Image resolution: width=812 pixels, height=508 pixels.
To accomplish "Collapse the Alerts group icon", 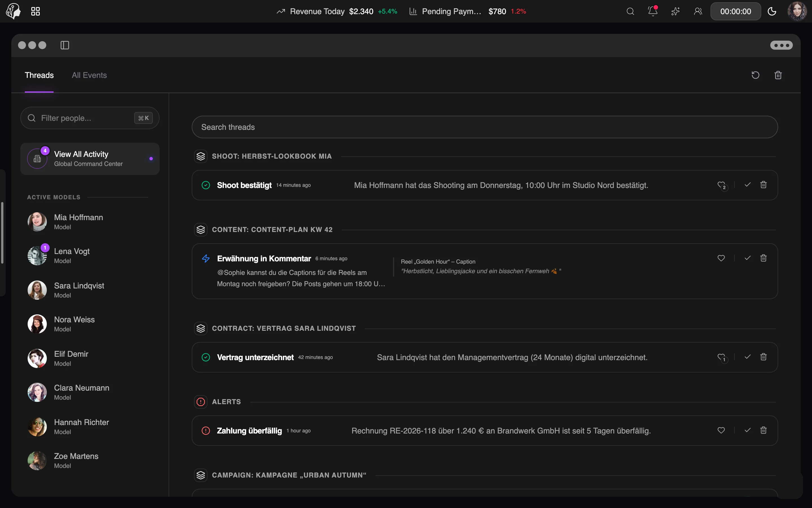I will (x=201, y=402).
